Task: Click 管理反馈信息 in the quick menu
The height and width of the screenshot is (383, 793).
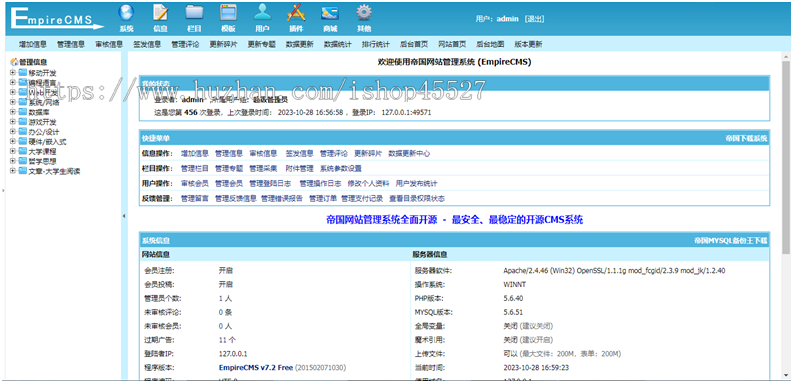Action: pos(236,199)
